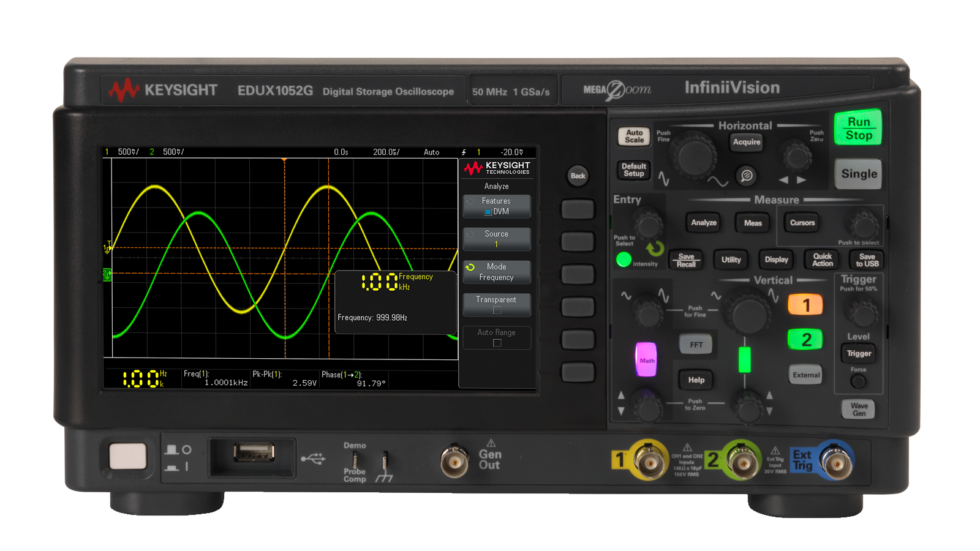
Task: Click the channel 2 ground level marker
Action: coord(107,274)
